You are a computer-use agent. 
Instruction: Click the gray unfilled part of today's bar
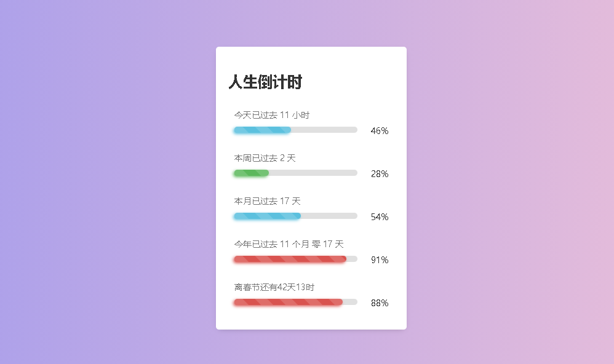pyautogui.click(x=324, y=130)
